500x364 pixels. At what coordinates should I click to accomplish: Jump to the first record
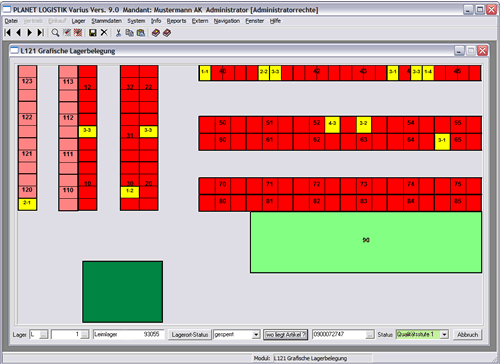coord(8,32)
